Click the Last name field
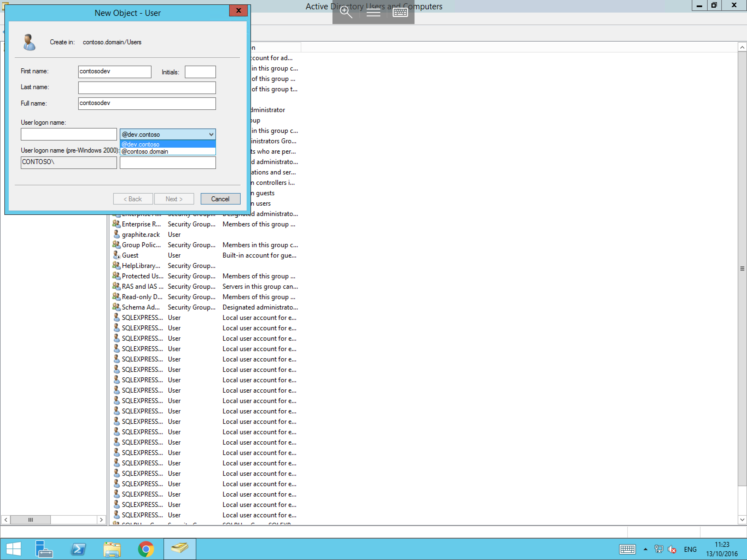The width and height of the screenshot is (747, 560). 147,87
